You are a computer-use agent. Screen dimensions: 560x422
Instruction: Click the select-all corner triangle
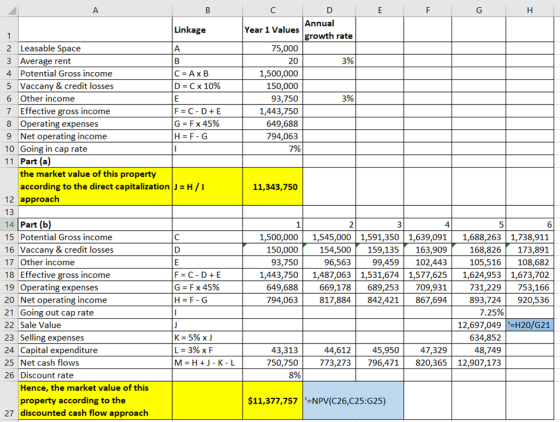(12, 10)
